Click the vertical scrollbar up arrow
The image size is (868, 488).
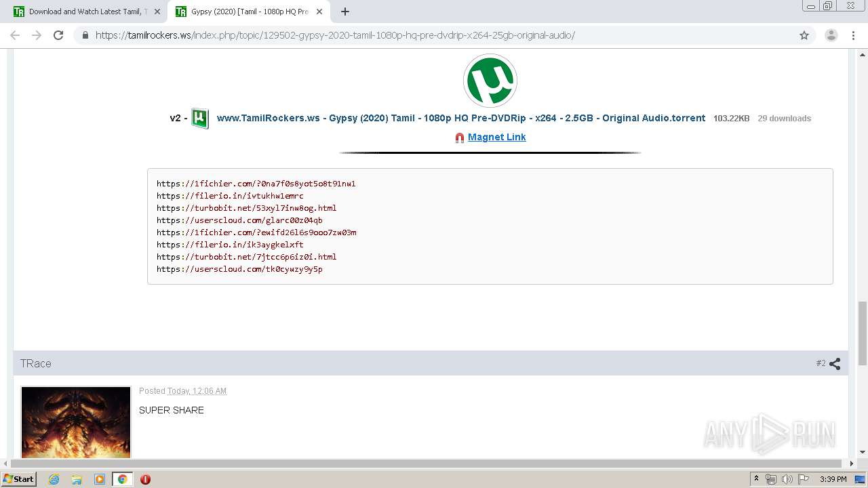pyautogui.click(x=863, y=54)
